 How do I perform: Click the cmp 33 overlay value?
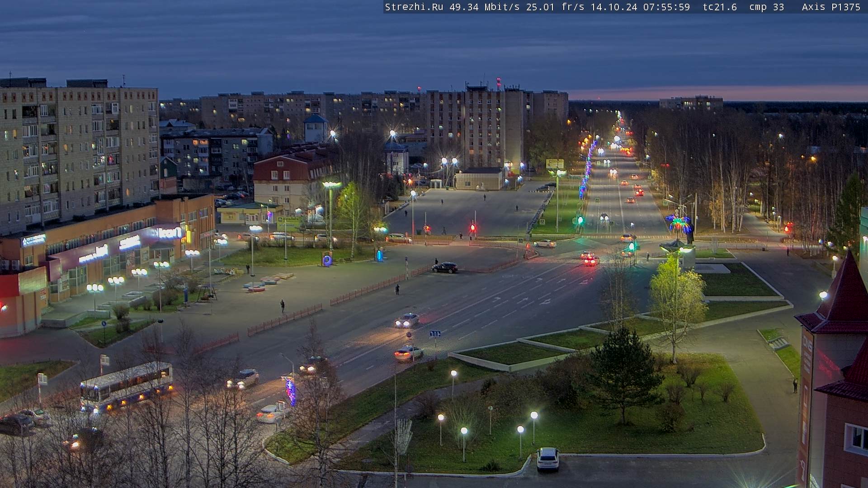pyautogui.click(x=766, y=7)
